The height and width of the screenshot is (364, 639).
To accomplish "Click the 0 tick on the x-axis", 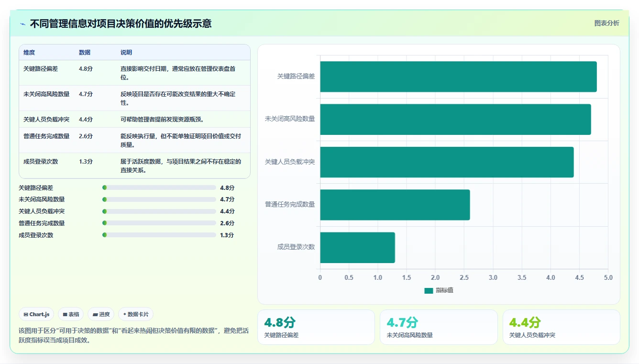I will [320, 277].
